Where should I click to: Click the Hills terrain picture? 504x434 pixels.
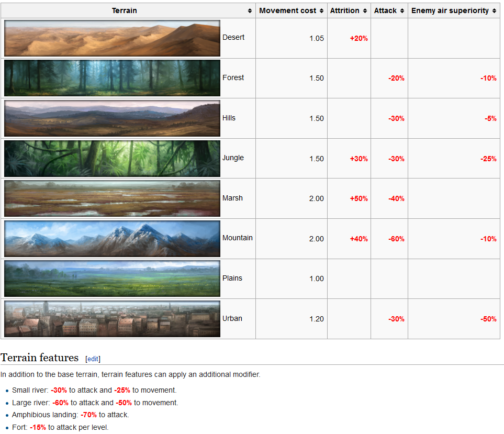(112, 118)
